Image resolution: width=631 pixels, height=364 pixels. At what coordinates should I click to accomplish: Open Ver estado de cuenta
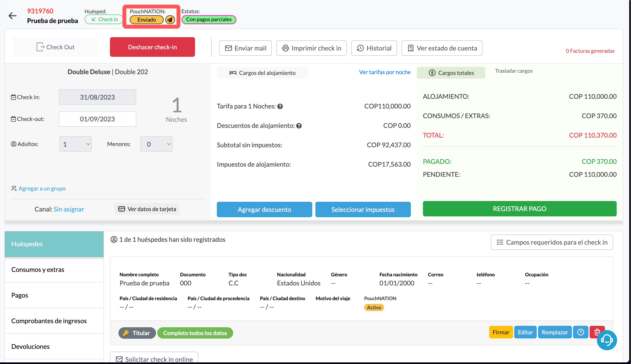(442, 48)
